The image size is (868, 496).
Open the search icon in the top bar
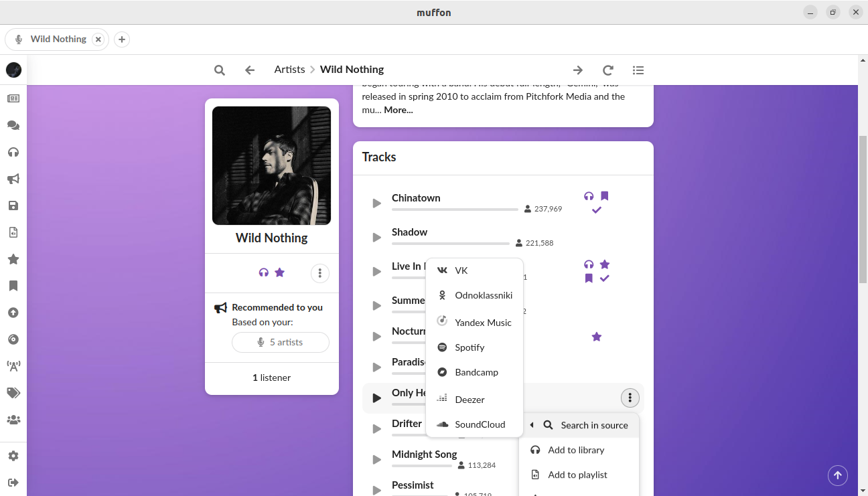point(219,70)
